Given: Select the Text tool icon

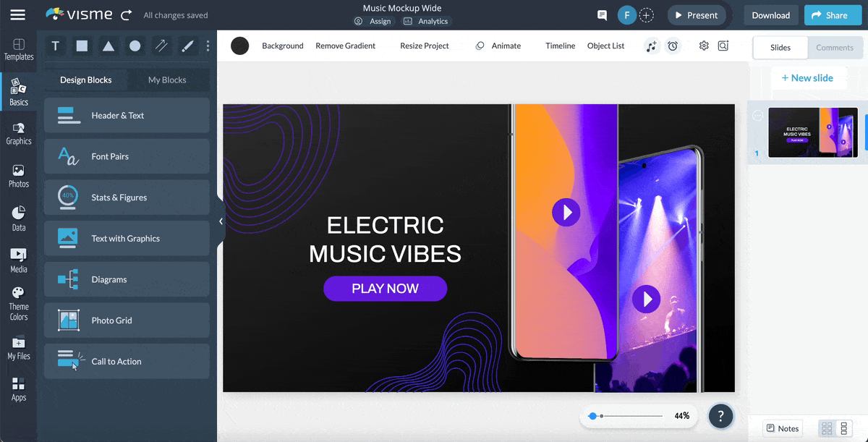Looking at the screenshot, I should tap(56, 46).
